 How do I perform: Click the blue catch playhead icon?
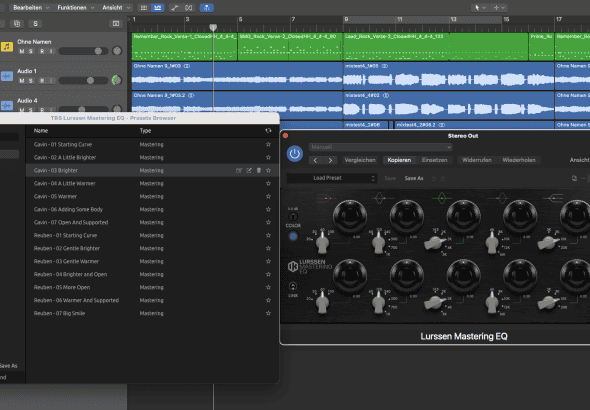[207, 8]
